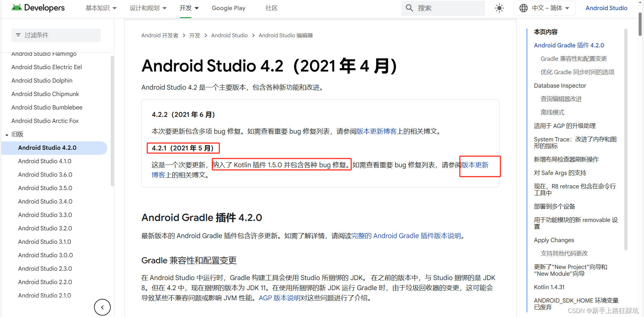Click the 开发 breadcrumb link
This screenshot has width=644, height=317.
click(x=195, y=35)
